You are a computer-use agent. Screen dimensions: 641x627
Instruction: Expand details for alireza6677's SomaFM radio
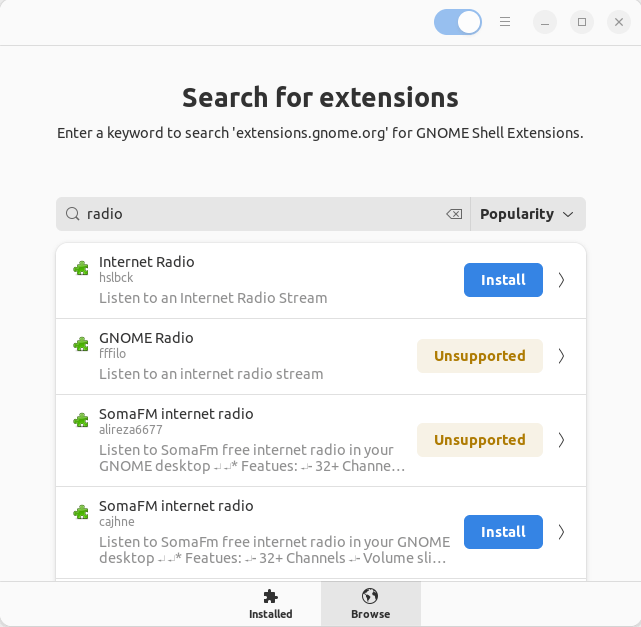pos(561,440)
